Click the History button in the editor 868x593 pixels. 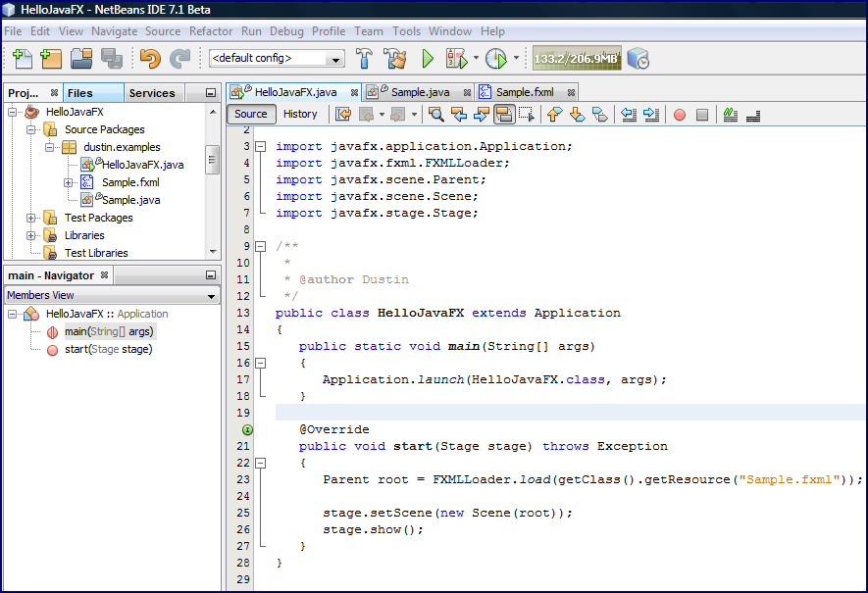[x=300, y=114]
